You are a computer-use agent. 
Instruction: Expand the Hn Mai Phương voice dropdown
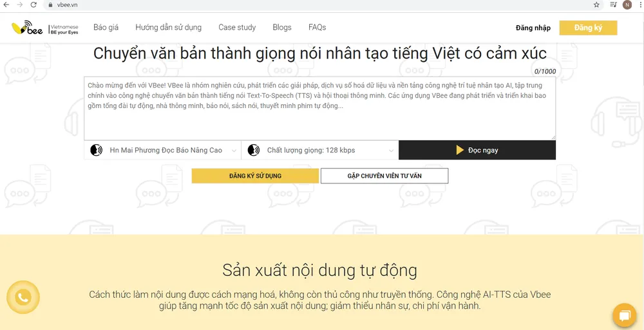click(163, 151)
